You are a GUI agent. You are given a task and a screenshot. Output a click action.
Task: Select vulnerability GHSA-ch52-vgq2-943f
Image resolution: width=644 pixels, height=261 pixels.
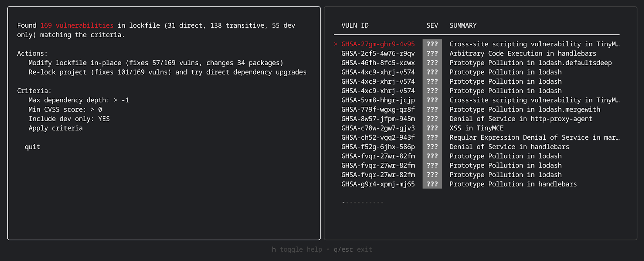[378, 137]
